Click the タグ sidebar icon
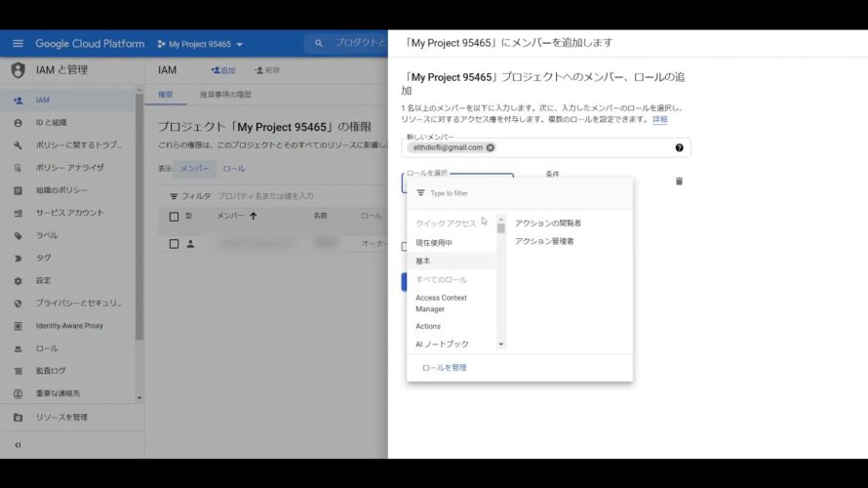Screen dimensions: 868x488 click(x=18, y=258)
